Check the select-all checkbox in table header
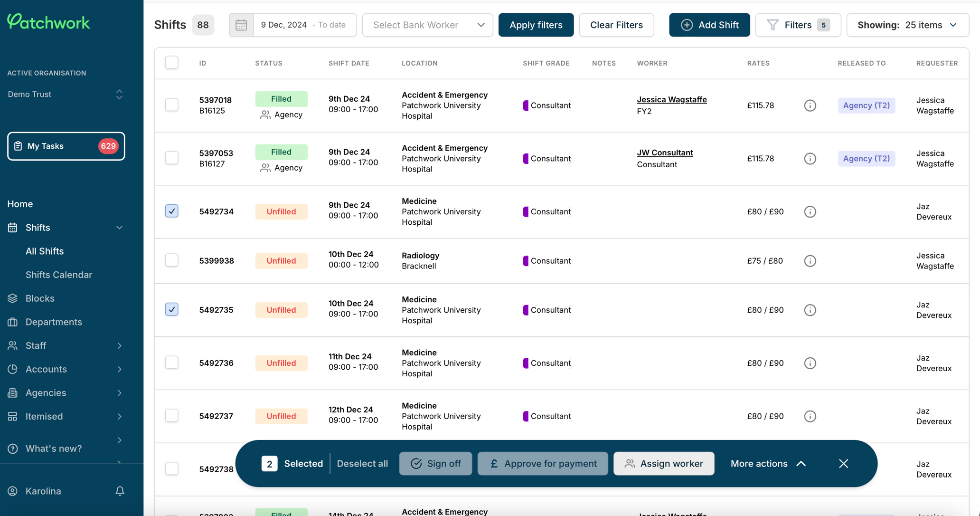 pos(171,62)
